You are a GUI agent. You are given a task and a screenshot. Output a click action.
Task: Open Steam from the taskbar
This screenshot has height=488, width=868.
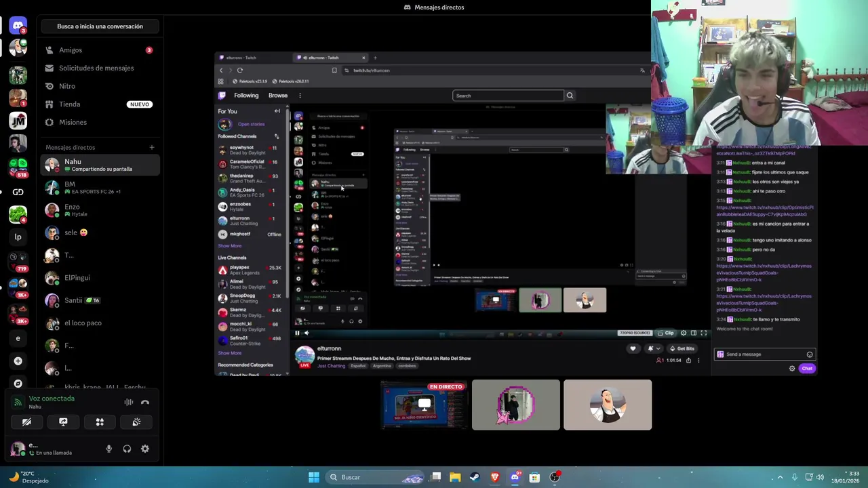(475, 477)
